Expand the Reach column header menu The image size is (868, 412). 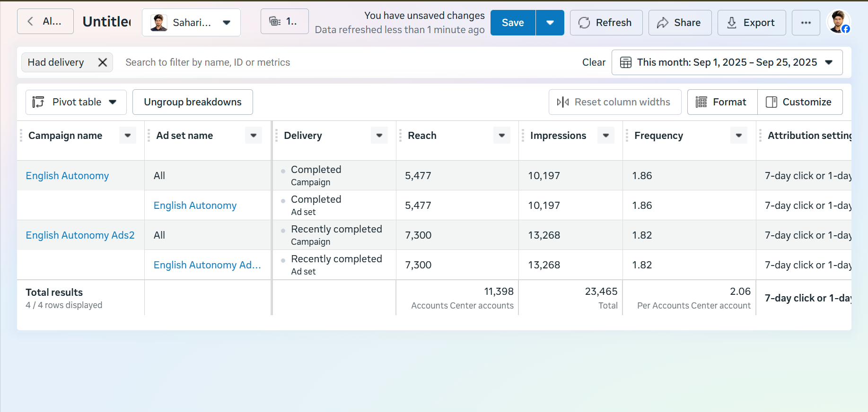point(501,136)
